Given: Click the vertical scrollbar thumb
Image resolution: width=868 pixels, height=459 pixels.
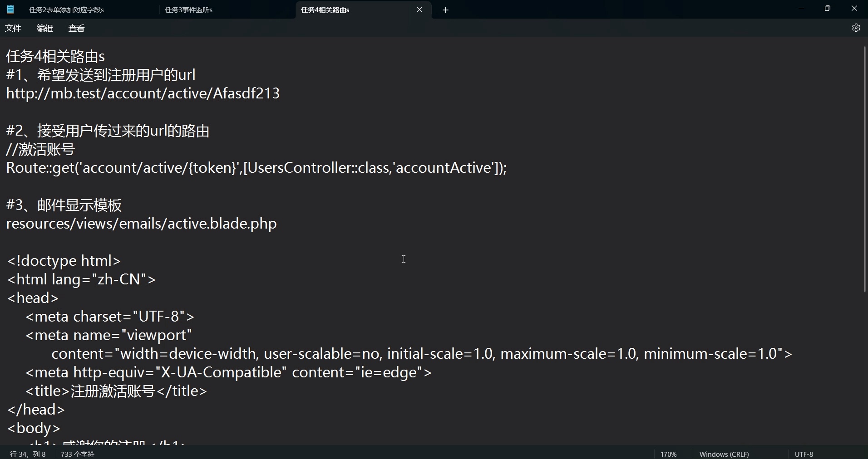Looking at the screenshot, I should click(865, 169).
